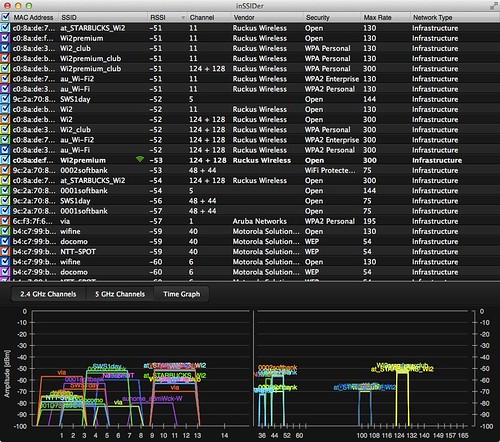Viewport: 500px width, 442px height.
Task: Click the au_Wi-Fi SSID on channel 11 row
Action: (75, 89)
